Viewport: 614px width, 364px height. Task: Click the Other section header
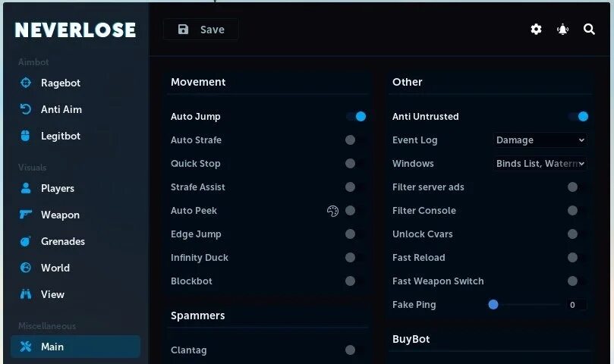pos(408,82)
